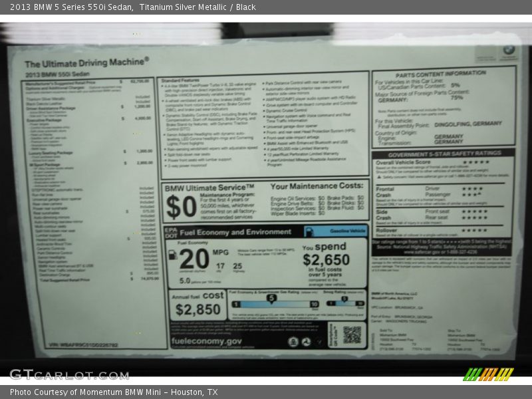
Task: Click the wheelchair accessibility icon near fueleconomy.gov
Action: click(293, 341)
